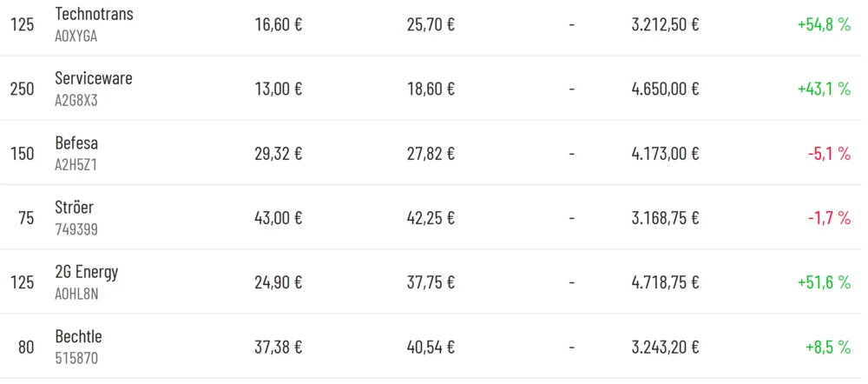The image size is (868, 384).
Task: Click the Serviceware quantity 250
Action: click(22, 89)
